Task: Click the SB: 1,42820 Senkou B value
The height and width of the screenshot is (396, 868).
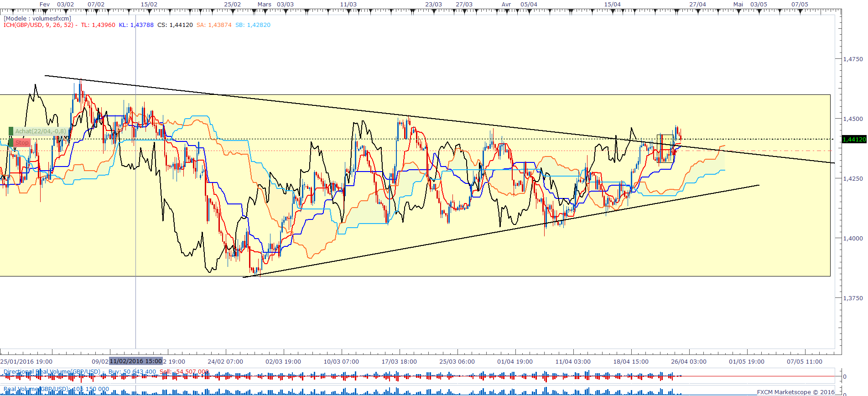Action: click(253, 25)
